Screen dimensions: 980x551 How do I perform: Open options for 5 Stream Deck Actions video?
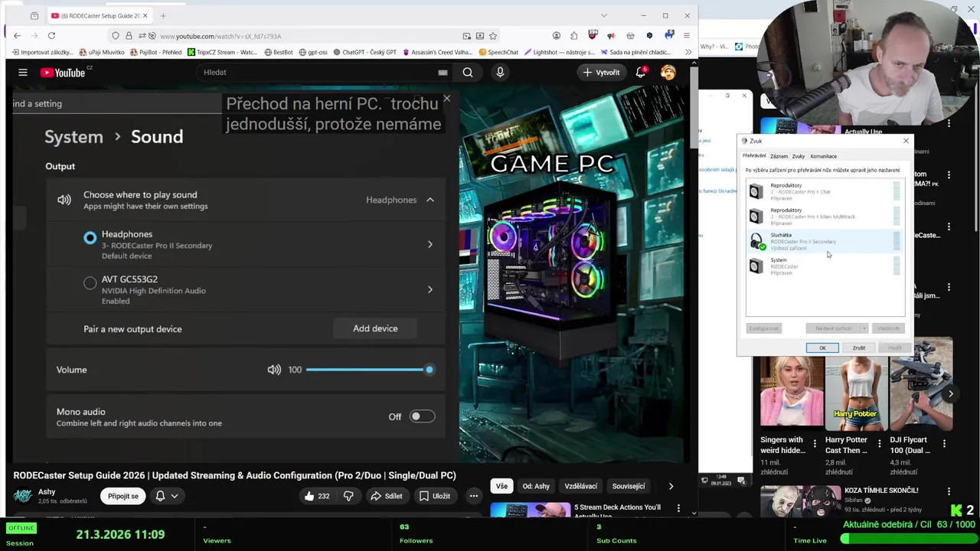point(678,508)
